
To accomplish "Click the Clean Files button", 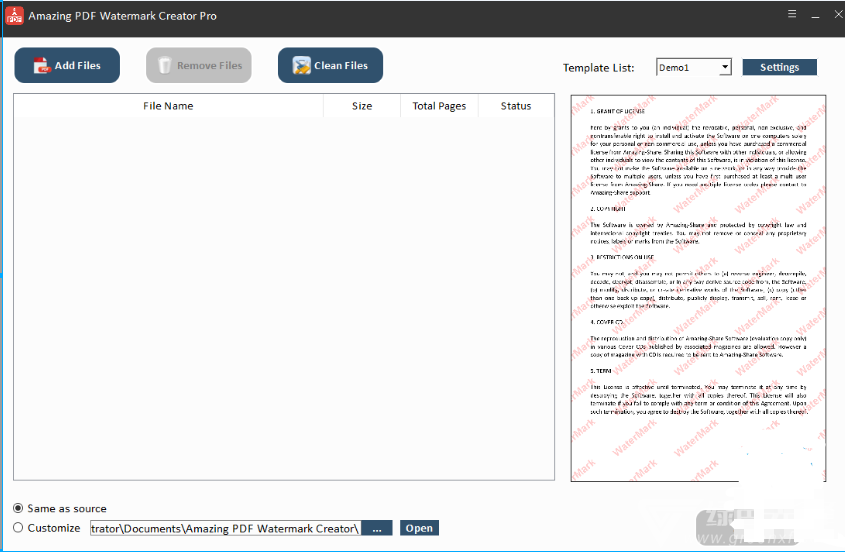I will coord(330,65).
